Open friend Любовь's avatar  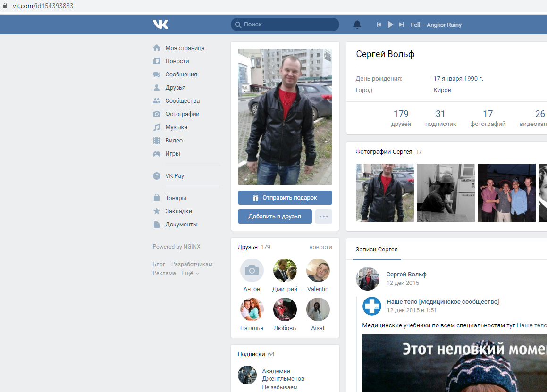(x=285, y=309)
